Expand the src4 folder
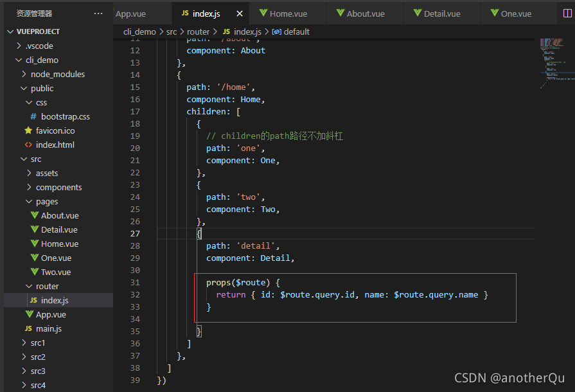Viewport: 575px width, 392px height. (x=24, y=385)
